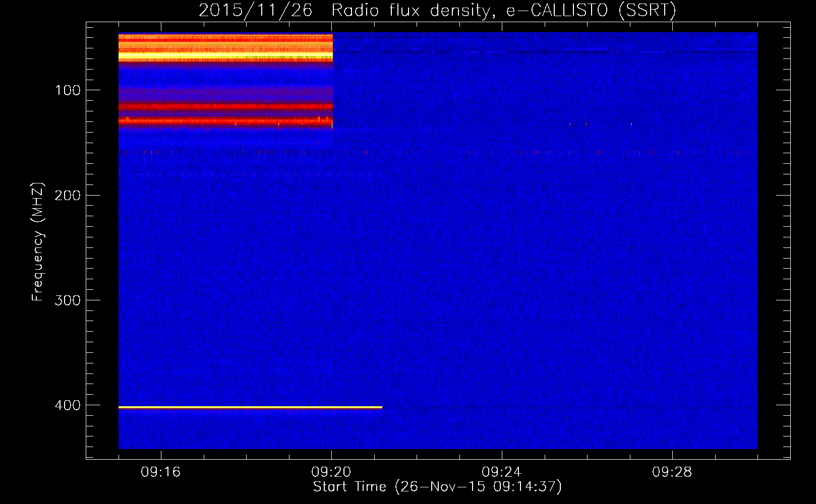This screenshot has height=504, width=816.
Task: Click the yellow horizontal line near 400 MHz
Action: point(250,407)
